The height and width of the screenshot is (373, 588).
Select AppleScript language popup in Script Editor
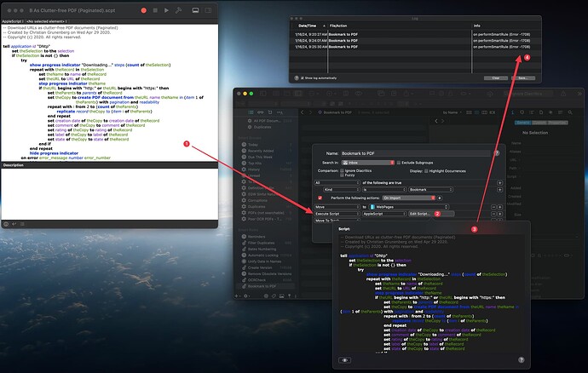pyautogui.click(x=13, y=21)
